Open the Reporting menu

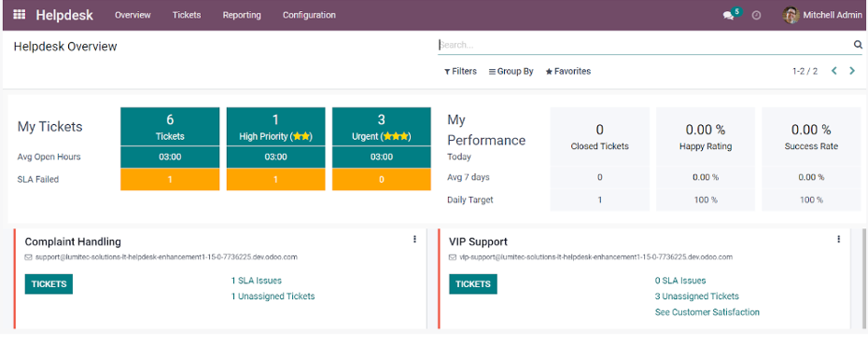coord(242,16)
